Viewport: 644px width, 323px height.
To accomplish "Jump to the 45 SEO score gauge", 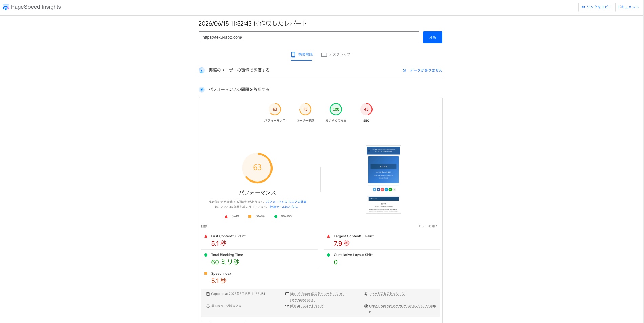I will point(366,109).
